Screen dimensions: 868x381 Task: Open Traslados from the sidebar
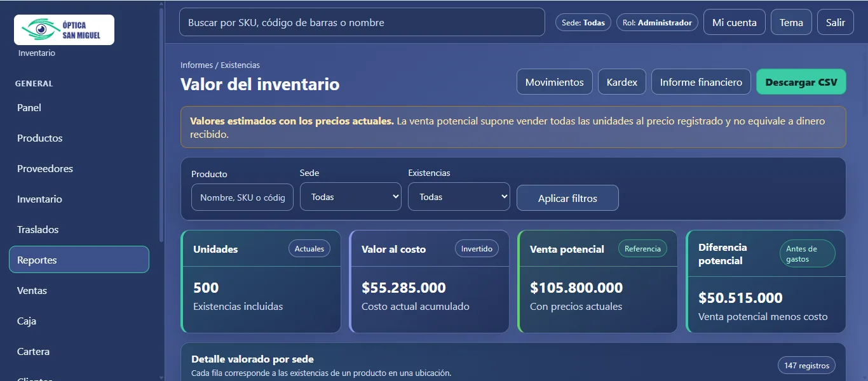point(79,230)
